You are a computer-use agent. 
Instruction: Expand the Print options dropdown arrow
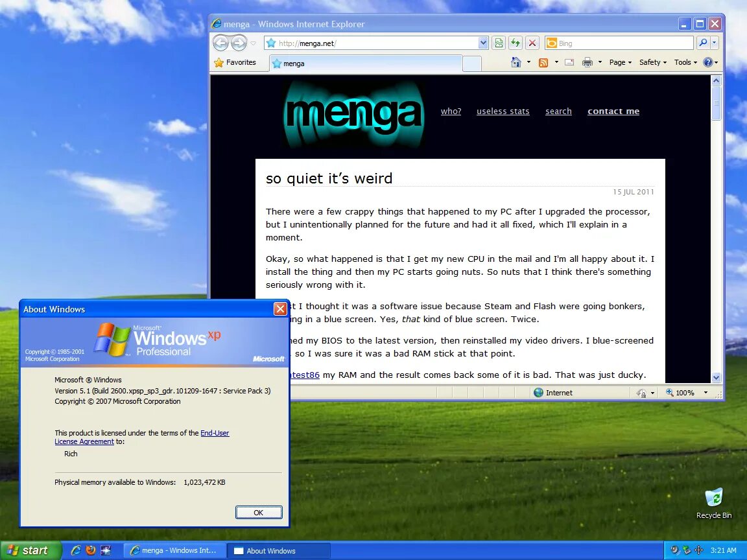pyautogui.click(x=600, y=62)
